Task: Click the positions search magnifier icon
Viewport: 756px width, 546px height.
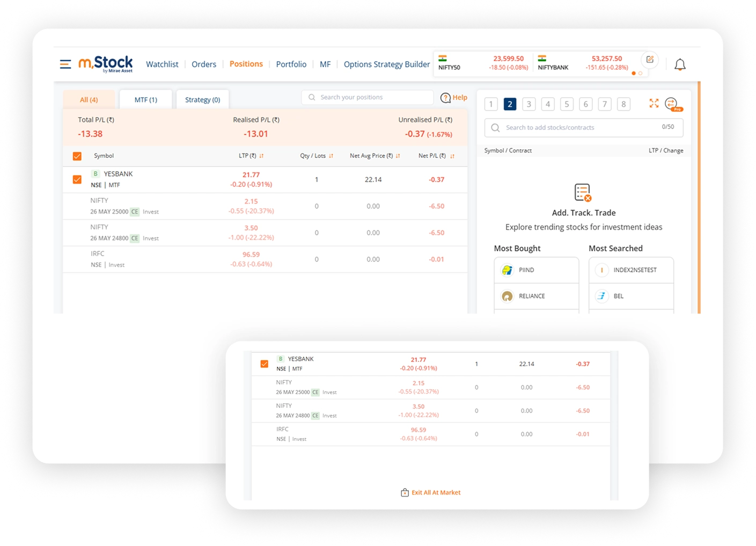Action: click(312, 97)
